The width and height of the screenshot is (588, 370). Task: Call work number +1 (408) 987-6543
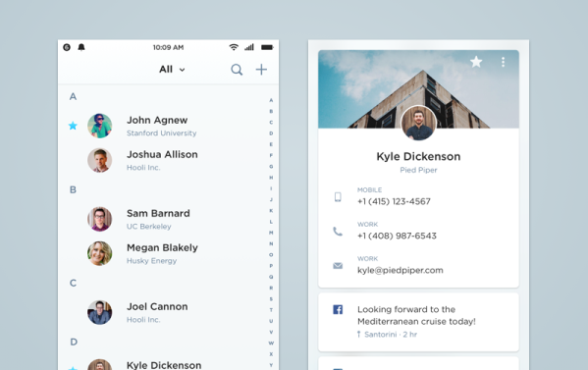coord(397,236)
